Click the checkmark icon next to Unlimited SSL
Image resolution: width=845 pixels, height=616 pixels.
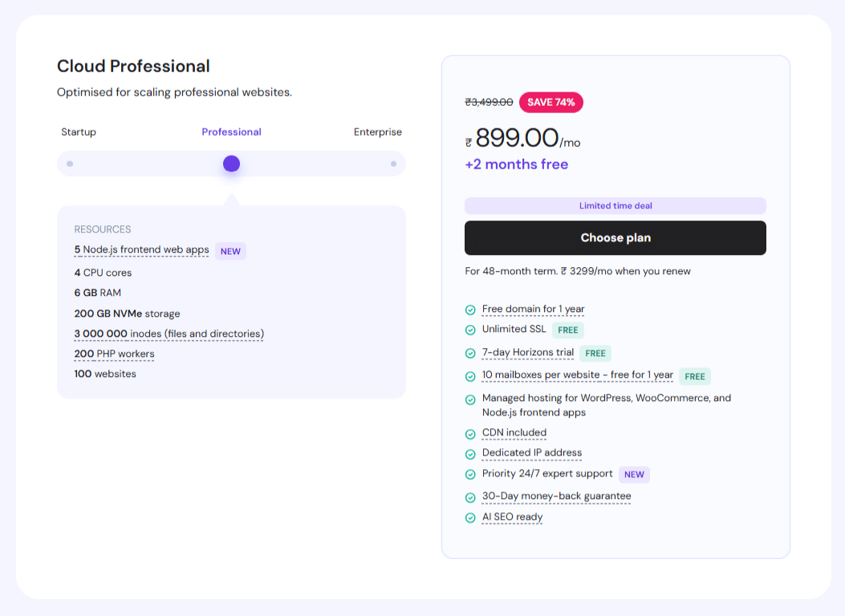tap(470, 330)
